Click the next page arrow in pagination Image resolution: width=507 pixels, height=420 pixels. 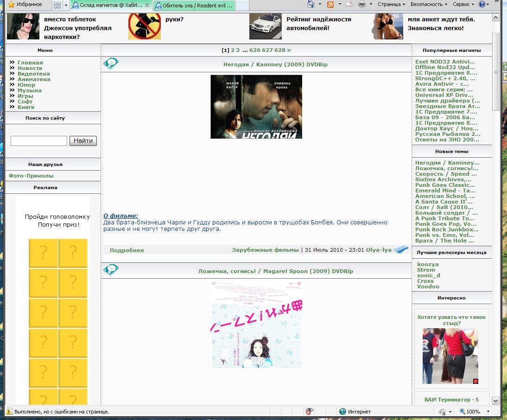coord(289,50)
